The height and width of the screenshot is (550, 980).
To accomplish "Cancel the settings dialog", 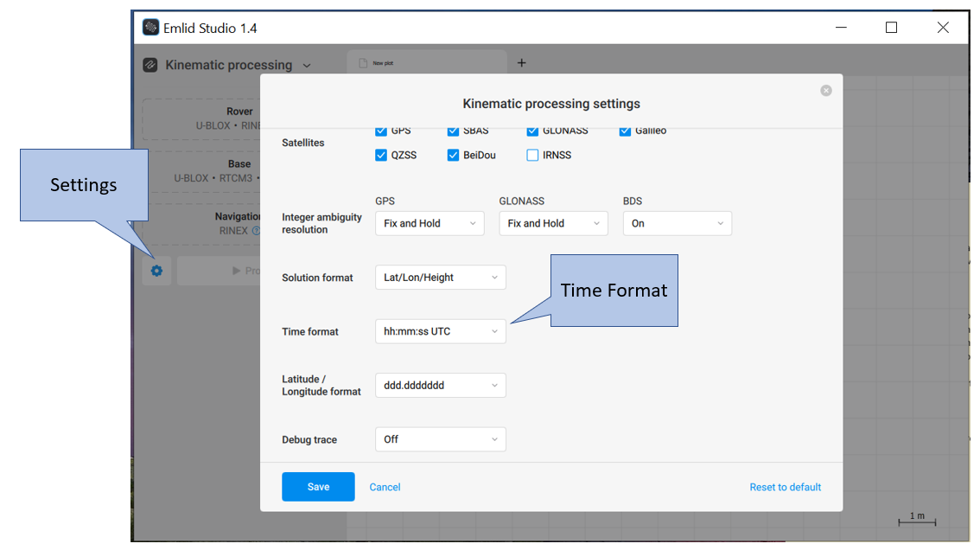I will coord(385,487).
